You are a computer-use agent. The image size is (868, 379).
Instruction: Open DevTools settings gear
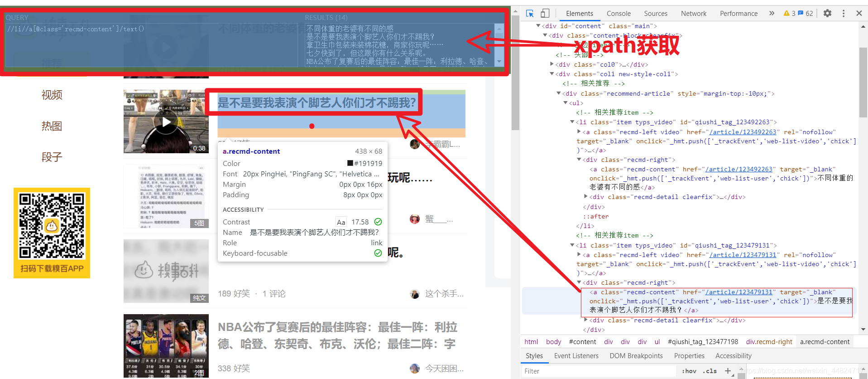tap(827, 13)
